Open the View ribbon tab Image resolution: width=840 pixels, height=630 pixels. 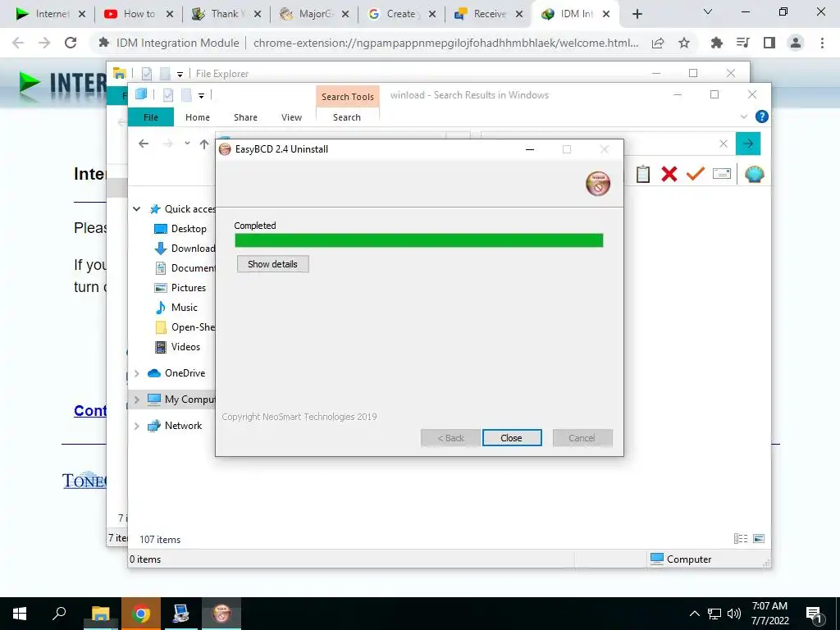(x=291, y=116)
